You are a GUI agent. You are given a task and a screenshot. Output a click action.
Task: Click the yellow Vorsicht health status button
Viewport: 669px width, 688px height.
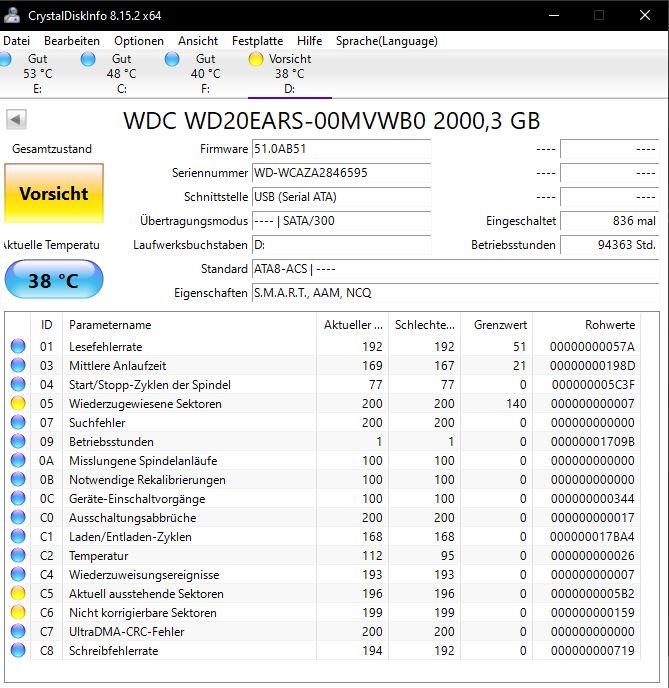pyautogui.click(x=54, y=194)
